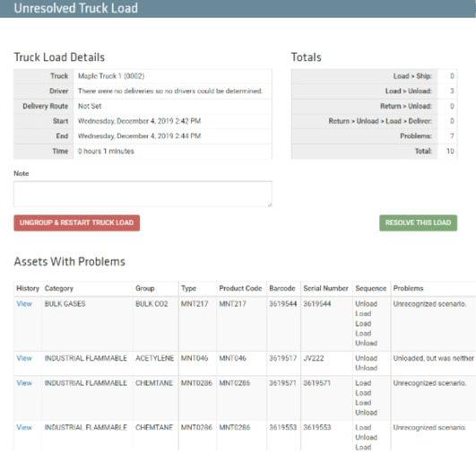The width and height of the screenshot is (476, 454).
Task: Click the Resolve This Load button
Action: coord(418,223)
